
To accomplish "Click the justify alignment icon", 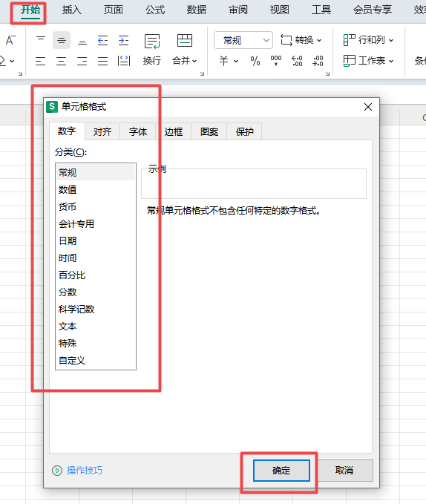I will click(x=103, y=61).
